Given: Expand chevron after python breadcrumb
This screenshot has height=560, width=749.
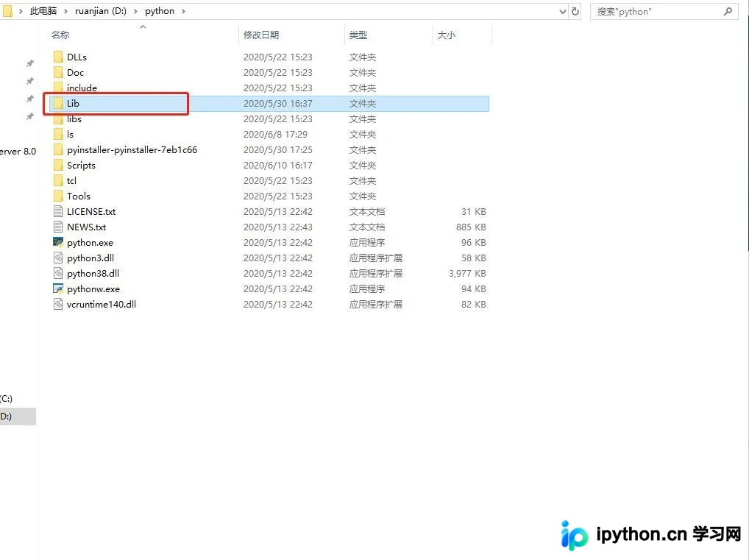Looking at the screenshot, I should [x=183, y=11].
